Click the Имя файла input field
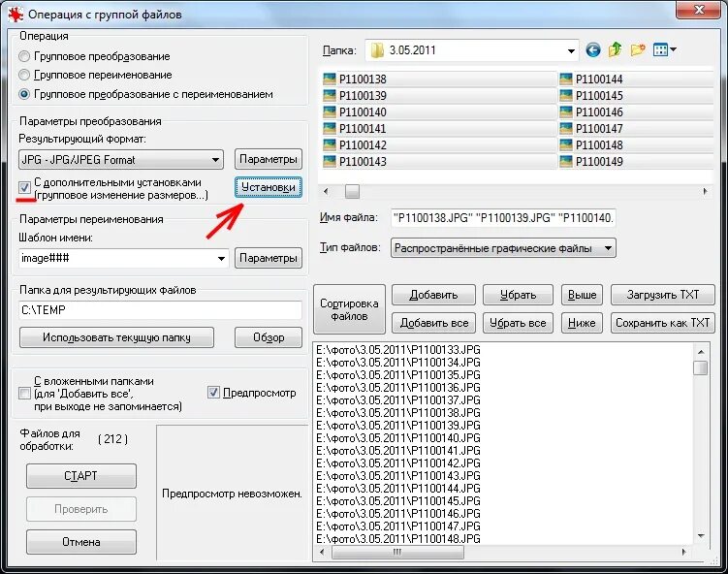This screenshot has height=574, width=728. pyautogui.click(x=503, y=218)
